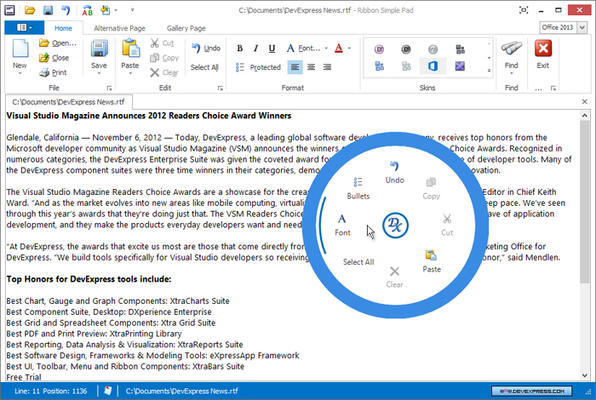
Task: Toggle Italic formatting
Action: pyautogui.click(x=256, y=48)
